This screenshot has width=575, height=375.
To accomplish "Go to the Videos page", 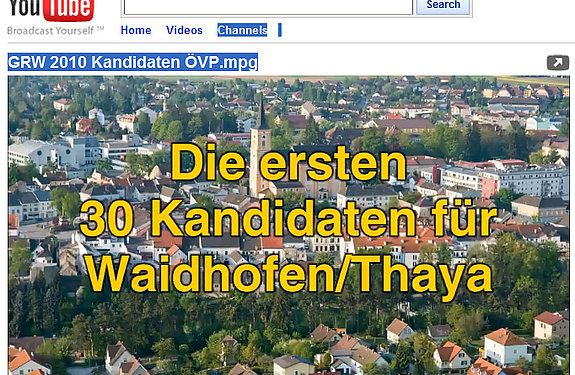I will coord(184,30).
